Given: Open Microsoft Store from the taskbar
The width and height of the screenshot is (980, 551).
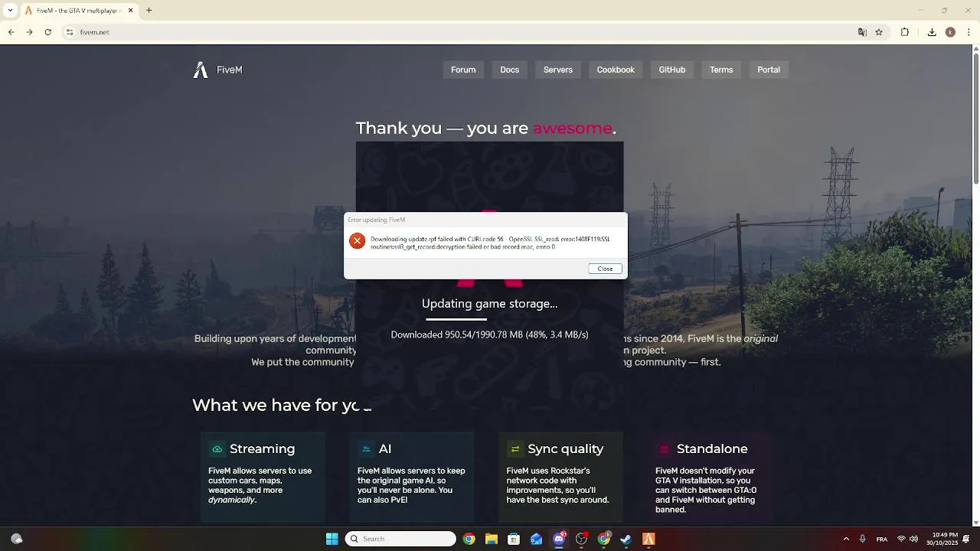Looking at the screenshot, I should [514, 539].
